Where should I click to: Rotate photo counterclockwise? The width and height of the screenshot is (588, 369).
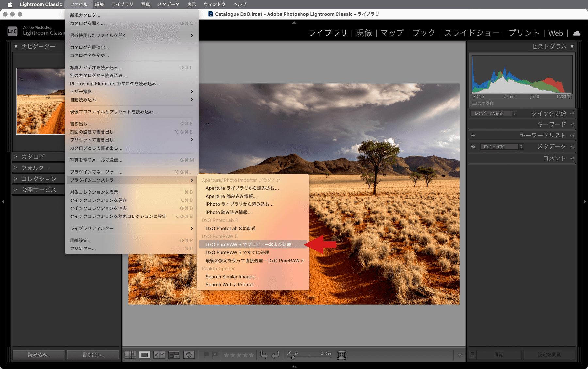coord(264,355)
